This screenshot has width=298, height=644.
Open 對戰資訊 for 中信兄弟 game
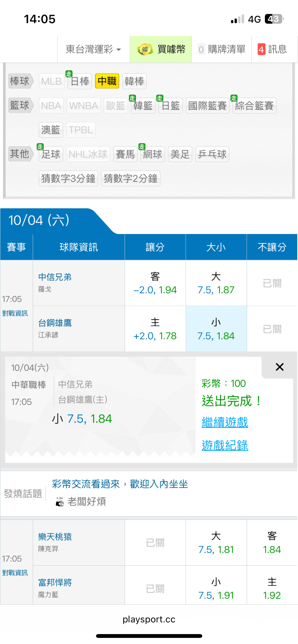tap(15, 313)
